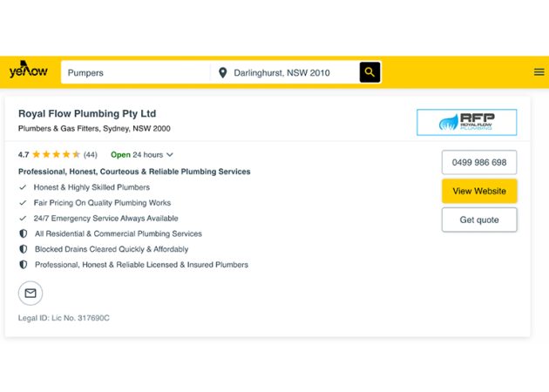Click the location pin icon

pos(222,73)
